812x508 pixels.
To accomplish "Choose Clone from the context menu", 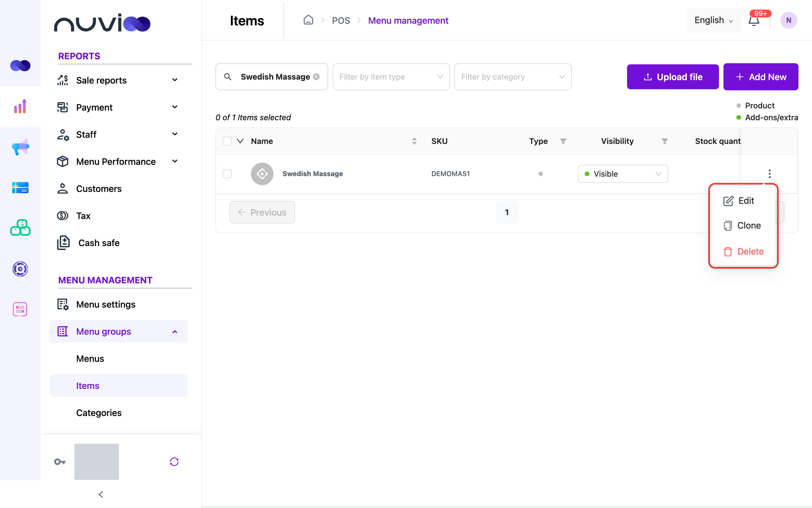I will click(x=742, y=225).
